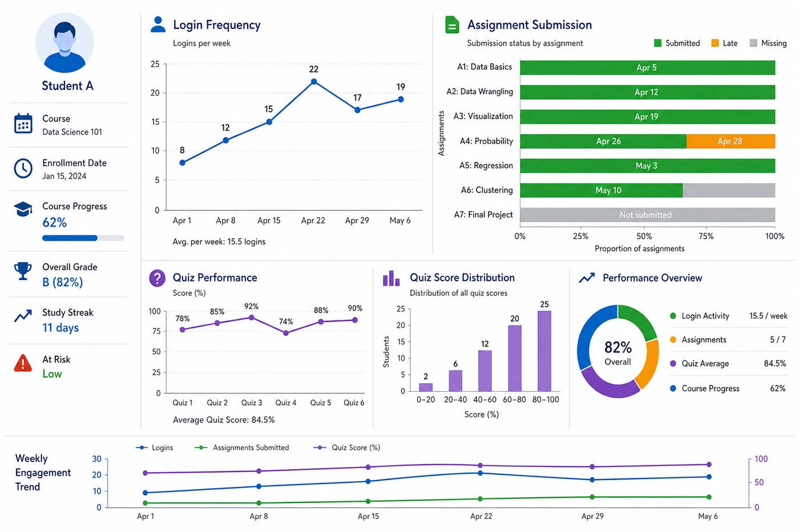Click the blue Course Progress legend dot
Screen dimensions: 799x532
click(x=673, y=388)
